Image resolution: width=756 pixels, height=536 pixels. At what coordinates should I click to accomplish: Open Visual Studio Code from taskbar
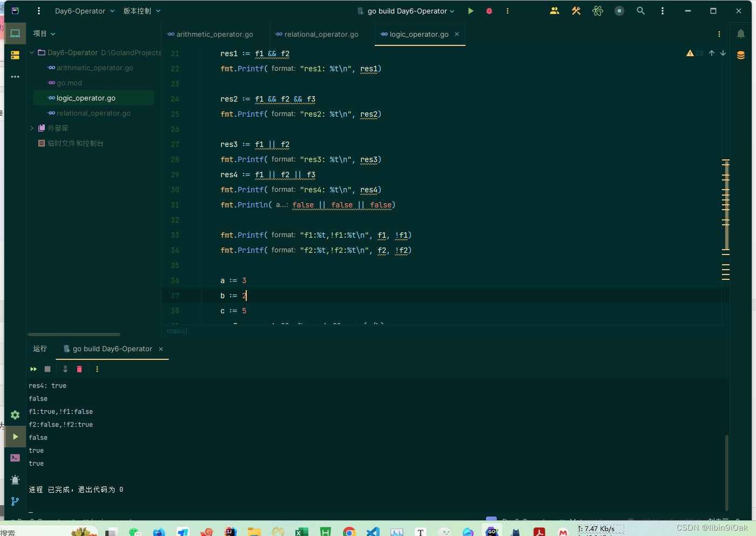click(x=373, y=532)
